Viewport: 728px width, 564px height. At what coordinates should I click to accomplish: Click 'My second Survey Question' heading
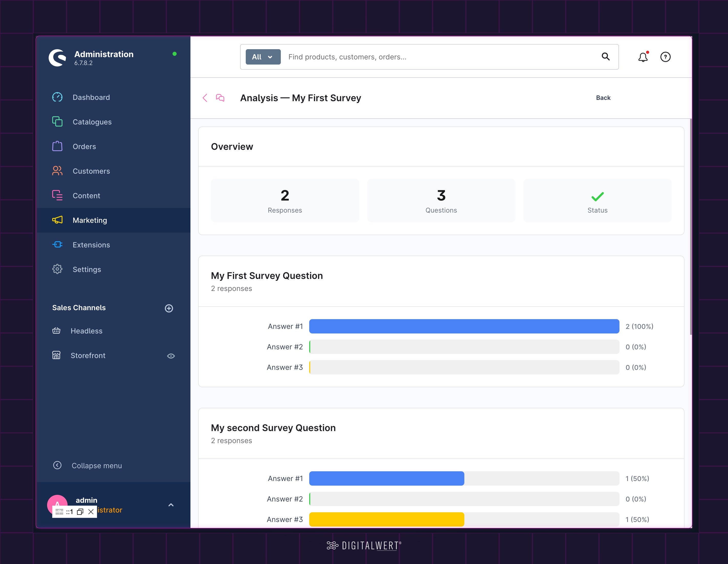[x=273, y=428]
